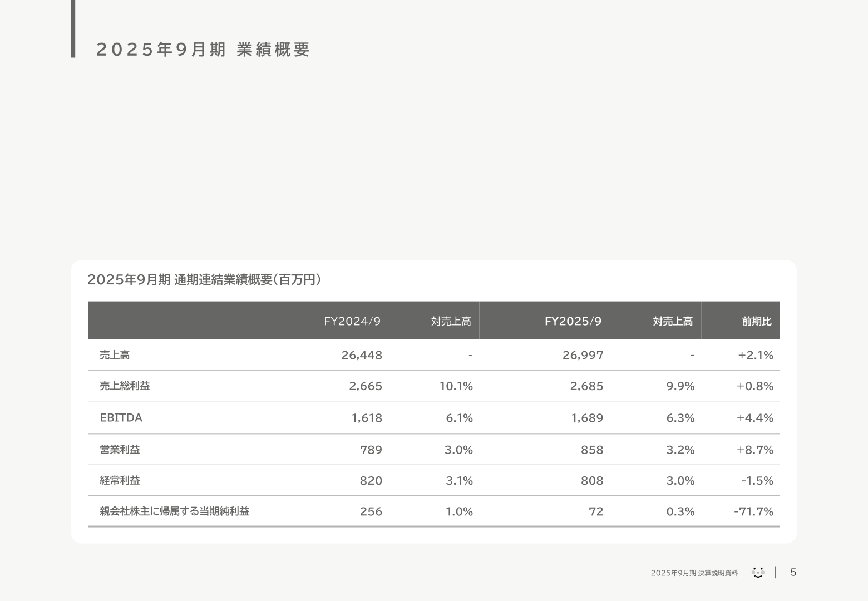Click the 10.1% ratio cell

(456, 386)
